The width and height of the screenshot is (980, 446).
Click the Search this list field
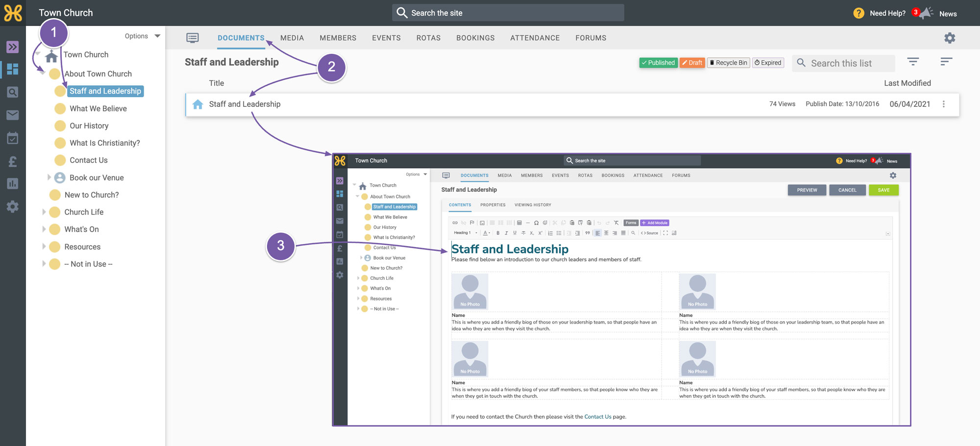tap(844, 63)
